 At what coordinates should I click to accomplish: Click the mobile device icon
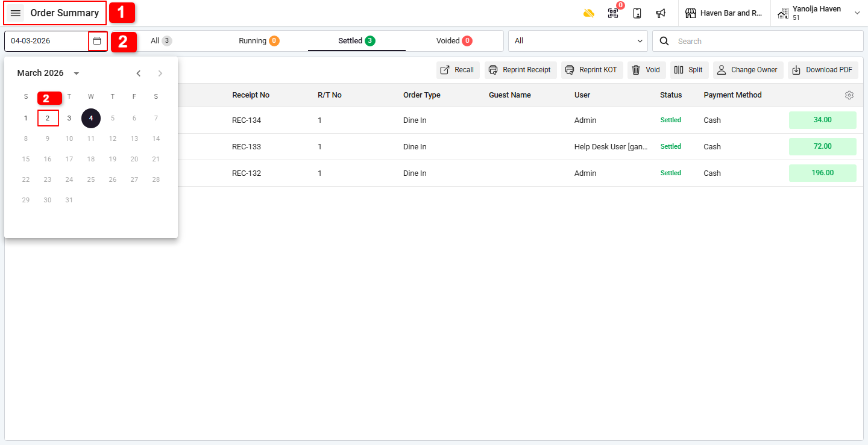(637, 13)
